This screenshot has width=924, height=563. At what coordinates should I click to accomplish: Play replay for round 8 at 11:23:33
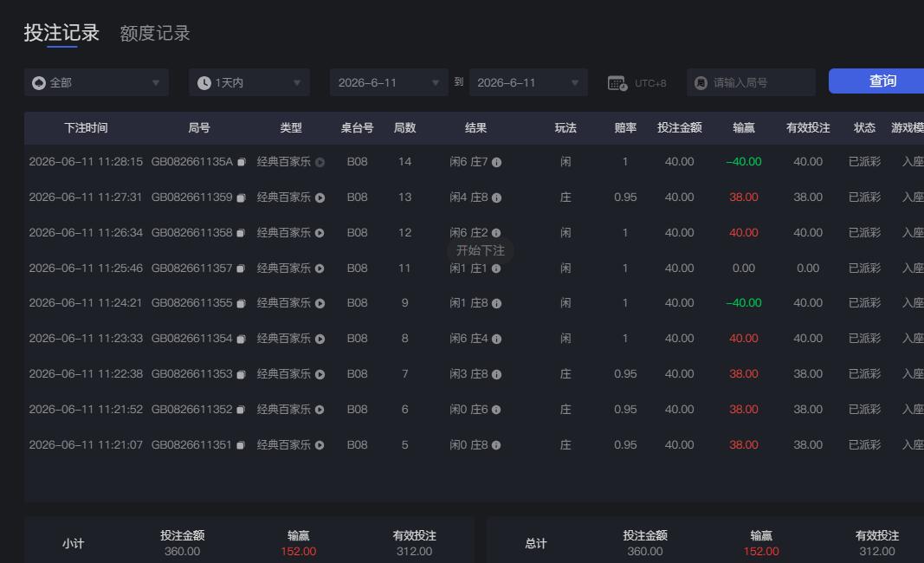click(x=320, y=339)
